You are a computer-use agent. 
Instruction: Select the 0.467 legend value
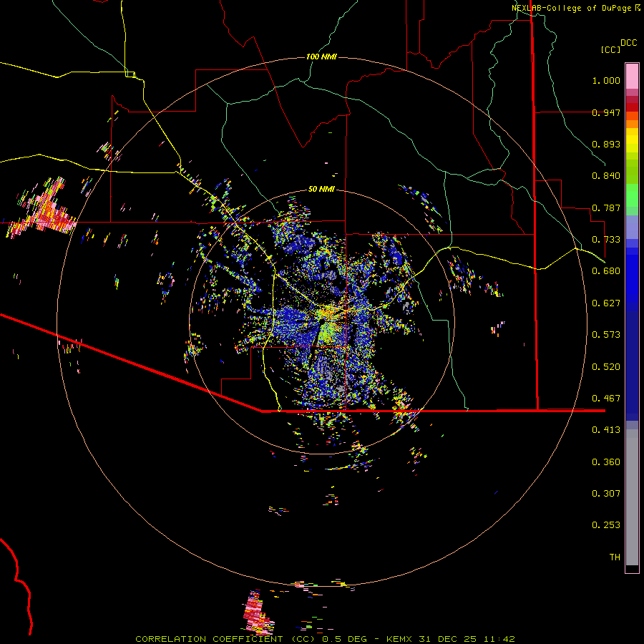[606, 399]
